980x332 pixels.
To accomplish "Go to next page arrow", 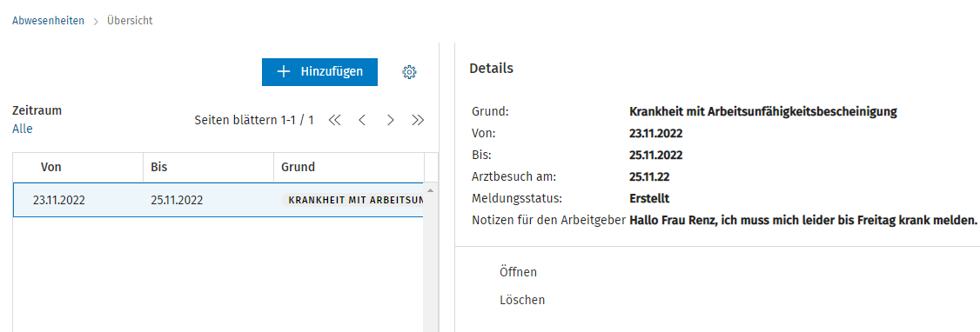I will pos(391,121).
